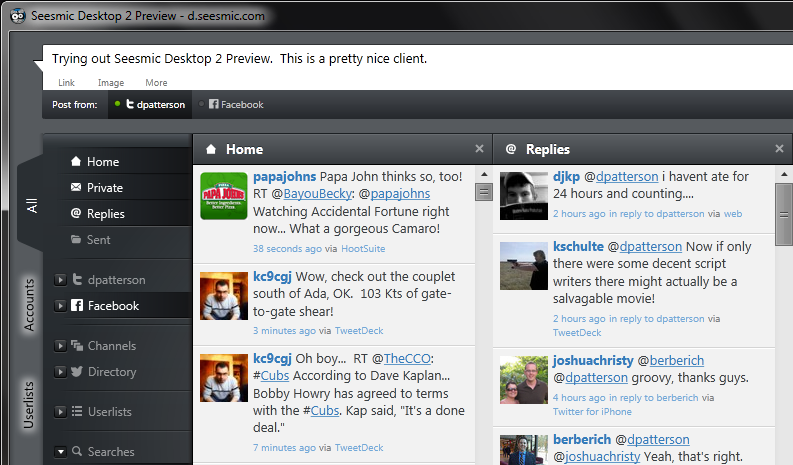Expand the dpatterson account tree
793x465 pixels.
tap(60, 280)
